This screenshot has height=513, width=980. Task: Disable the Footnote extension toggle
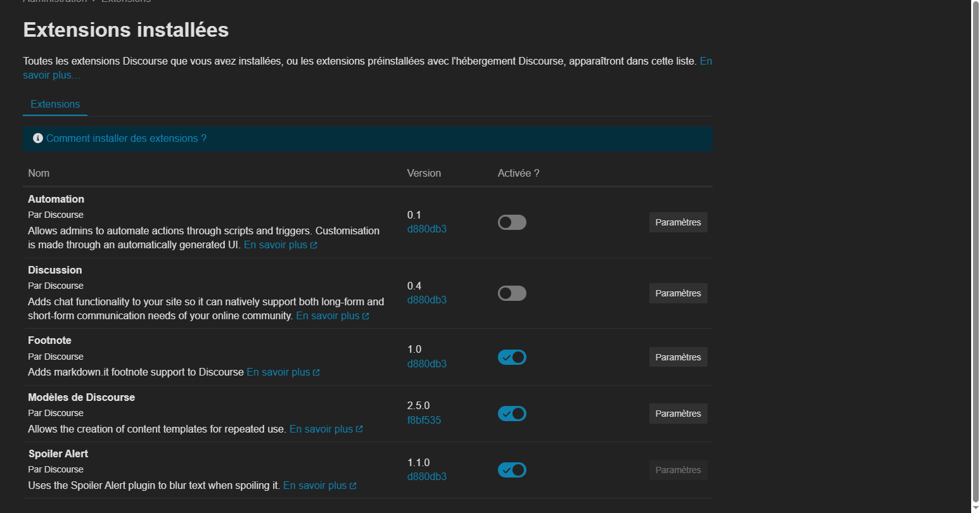tap(512, 357)
